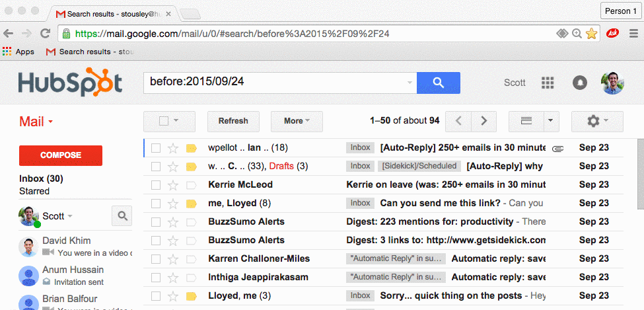The height and width of the screenshot is (310, 644).
Task: Tick checkbox for first BuzzSumo Alerts email
Action: [156, 221]
